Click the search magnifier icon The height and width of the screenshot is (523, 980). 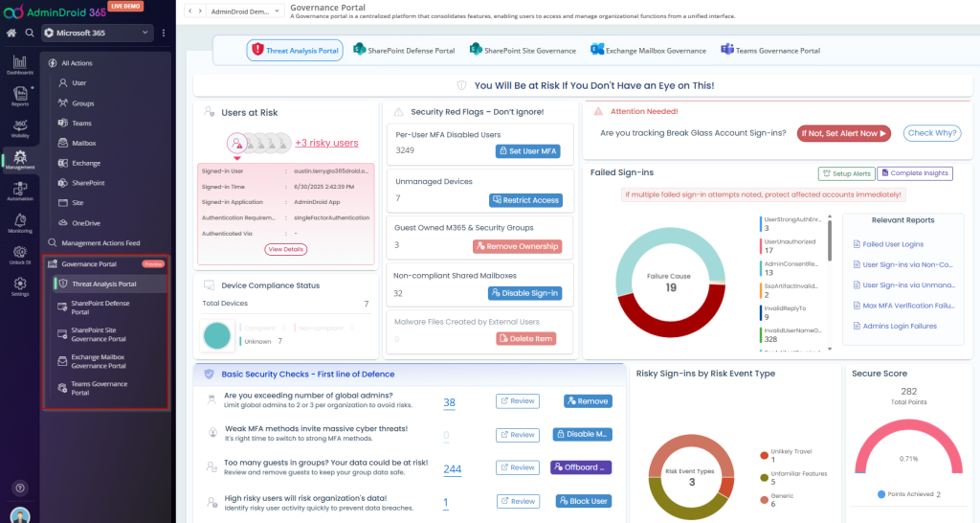coord(30,33)
